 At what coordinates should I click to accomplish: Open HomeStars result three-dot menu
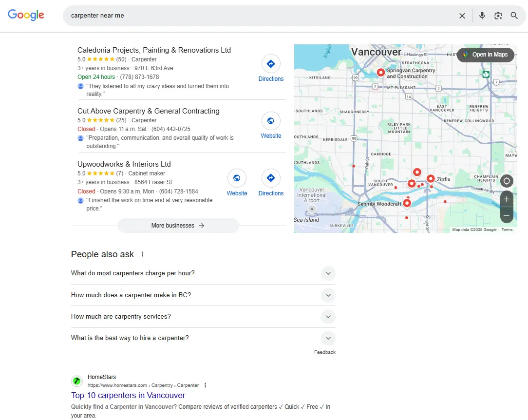[205, 385]
